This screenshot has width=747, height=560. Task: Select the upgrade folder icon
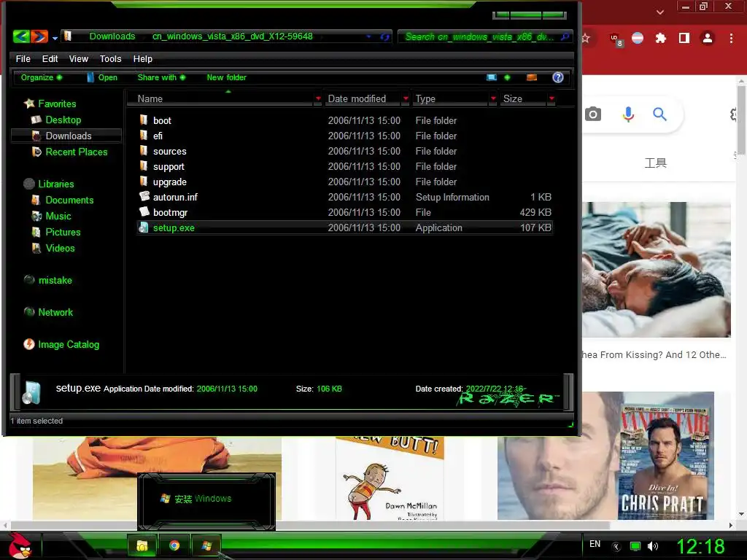(144, 182)
